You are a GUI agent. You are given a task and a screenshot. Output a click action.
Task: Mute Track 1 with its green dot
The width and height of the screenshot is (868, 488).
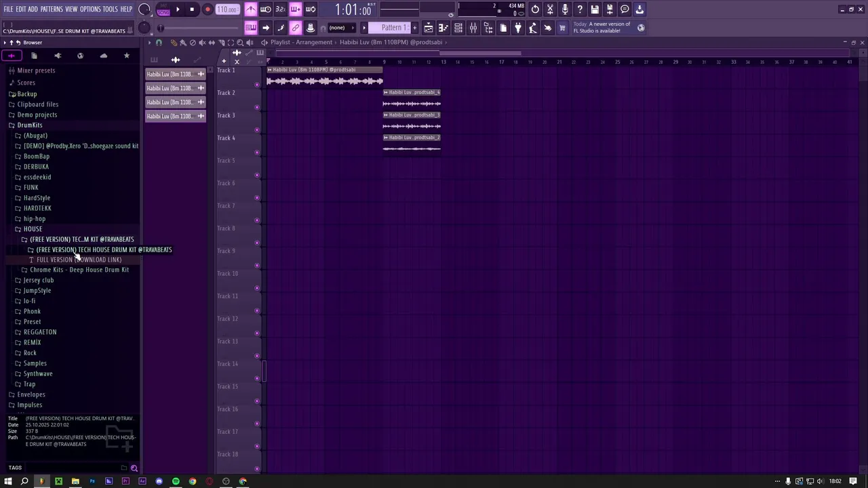pyautogui.click(x=257, y=85)
